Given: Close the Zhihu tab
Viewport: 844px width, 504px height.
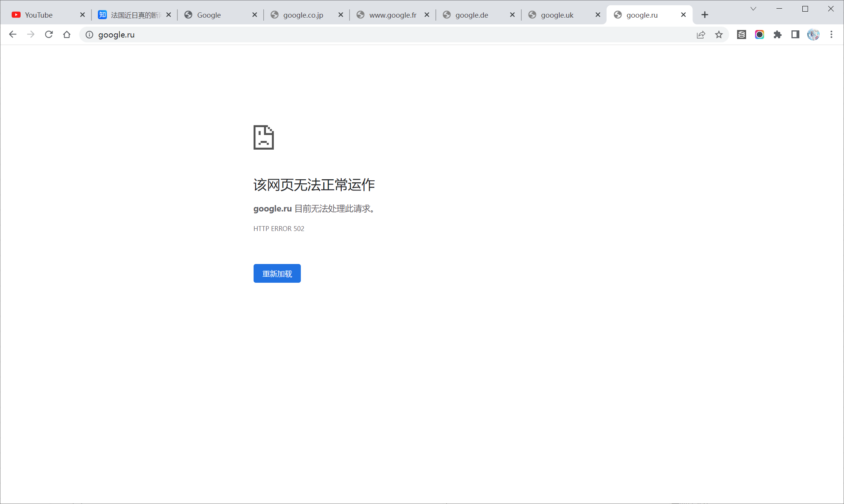Looking at the screenshot, I should [168, 15].
